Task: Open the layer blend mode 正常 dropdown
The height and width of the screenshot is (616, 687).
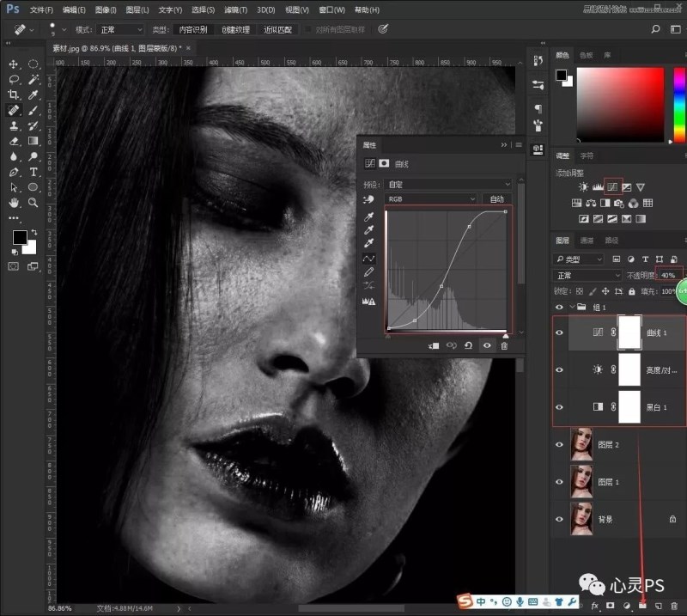Action: tap(587, 275)
